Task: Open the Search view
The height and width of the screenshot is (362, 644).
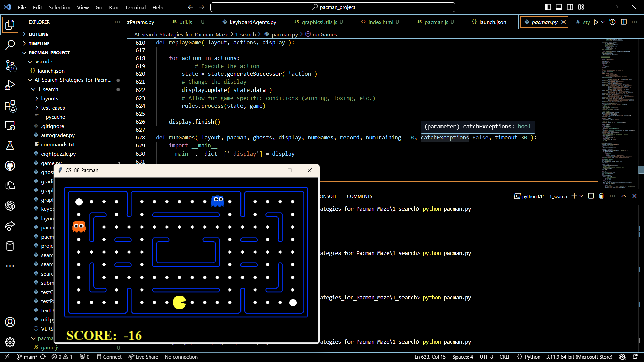Action: click(x=10, y=45)
